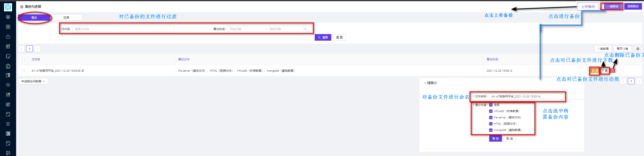Go to next page below the table
Image resolution: width=644 pixels, height=156 pixels.
tap(639, 81)
